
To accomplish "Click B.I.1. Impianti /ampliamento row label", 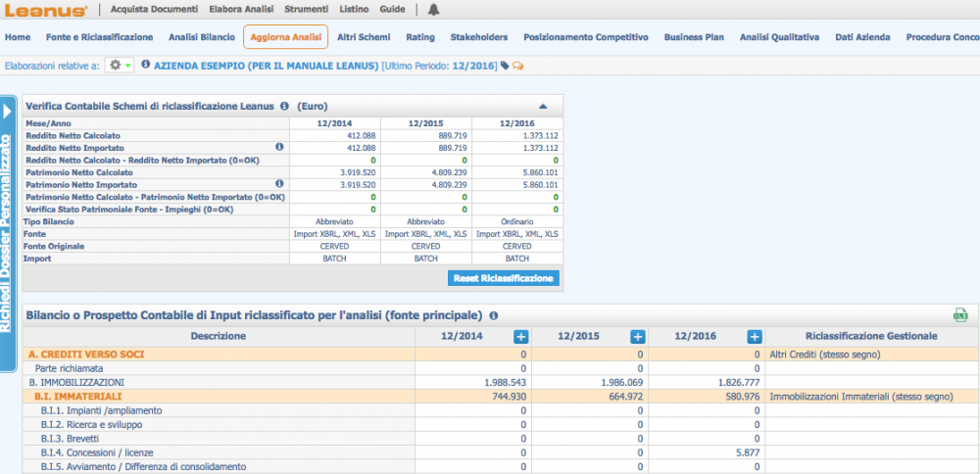I will point(101,411).
